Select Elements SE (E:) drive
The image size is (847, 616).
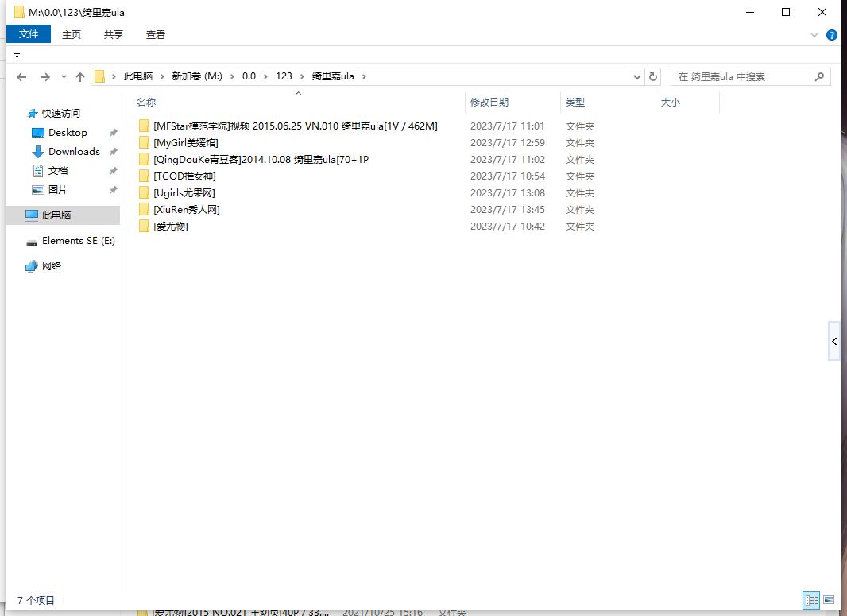pos(78,241)
